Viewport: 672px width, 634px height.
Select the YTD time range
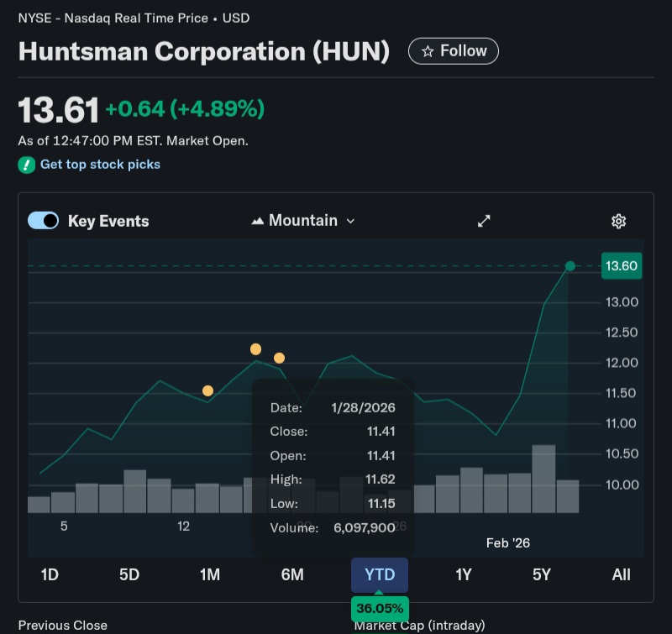pyautogui.click(x=380, y=575)
